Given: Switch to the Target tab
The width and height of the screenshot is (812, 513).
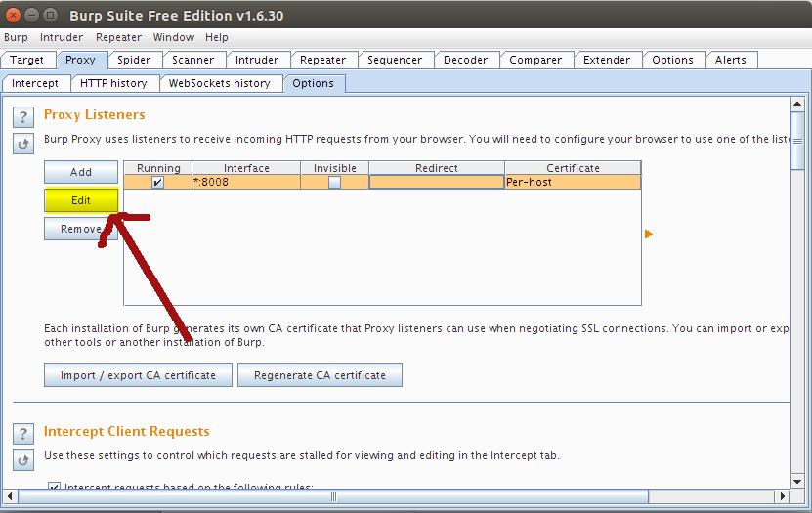Looking at the screenshot, I should (x=27, y=60).
